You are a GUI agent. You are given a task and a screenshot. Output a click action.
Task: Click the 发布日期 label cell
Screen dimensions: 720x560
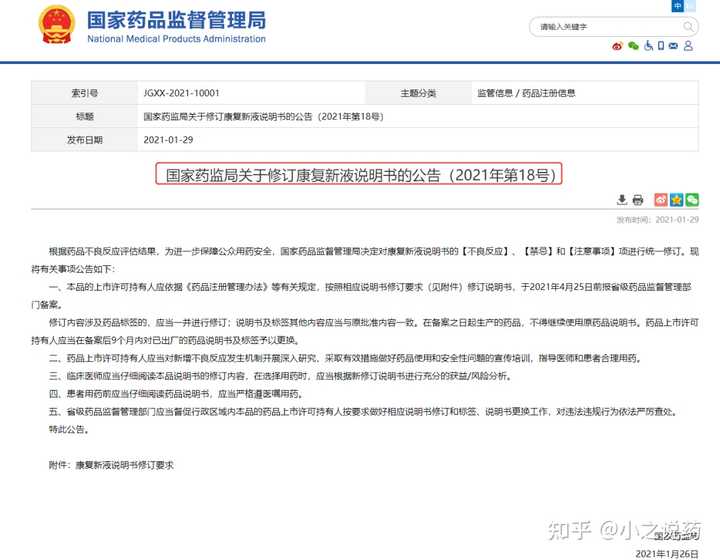(x=84, y=140)
